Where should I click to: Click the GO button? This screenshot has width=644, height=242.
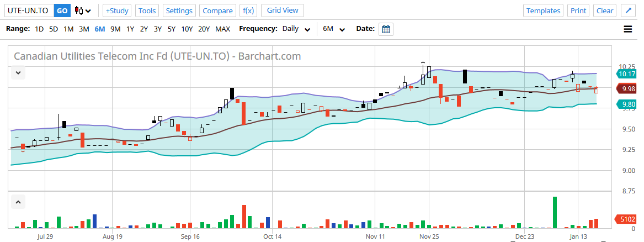click(62, 10)
